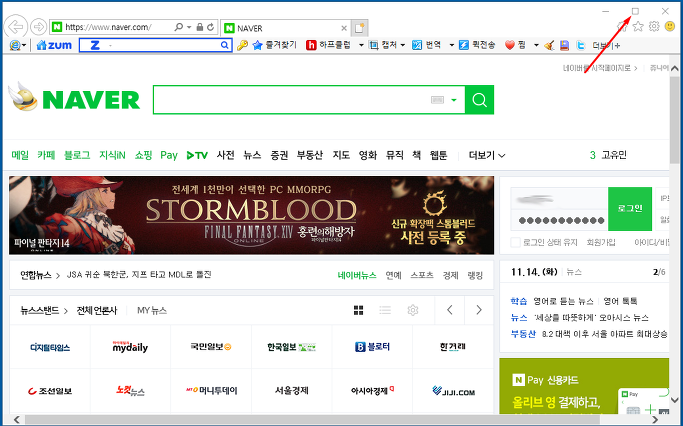Open 하프클럽 toolbar shortcut
Screen dimensions: 683x426
click(329, 45)
